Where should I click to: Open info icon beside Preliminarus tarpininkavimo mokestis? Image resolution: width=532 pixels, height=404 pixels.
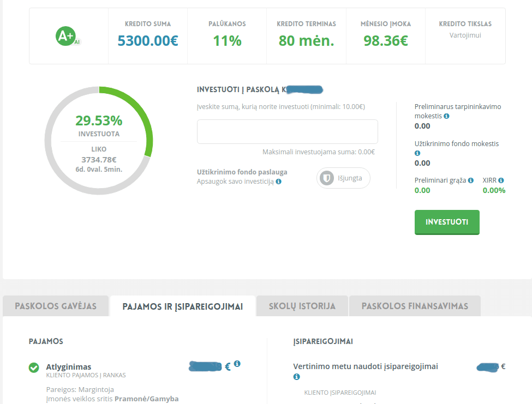coord(447,116)
